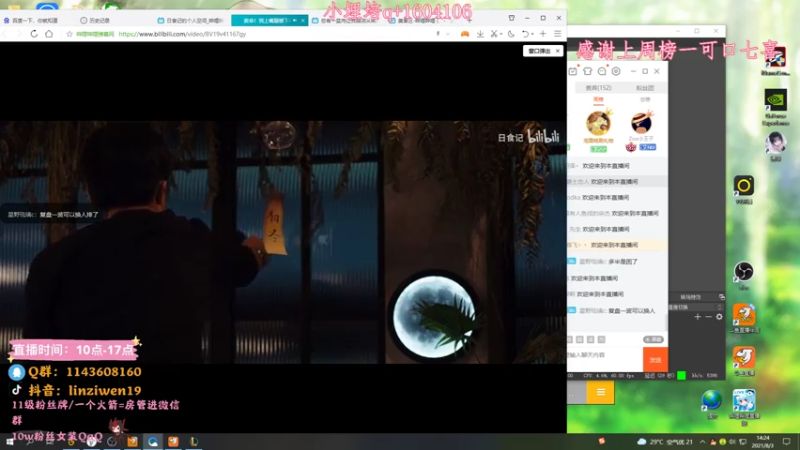Add a scene with plus in OBS
The width and height of the screenshot is (800, 450).
697,317
